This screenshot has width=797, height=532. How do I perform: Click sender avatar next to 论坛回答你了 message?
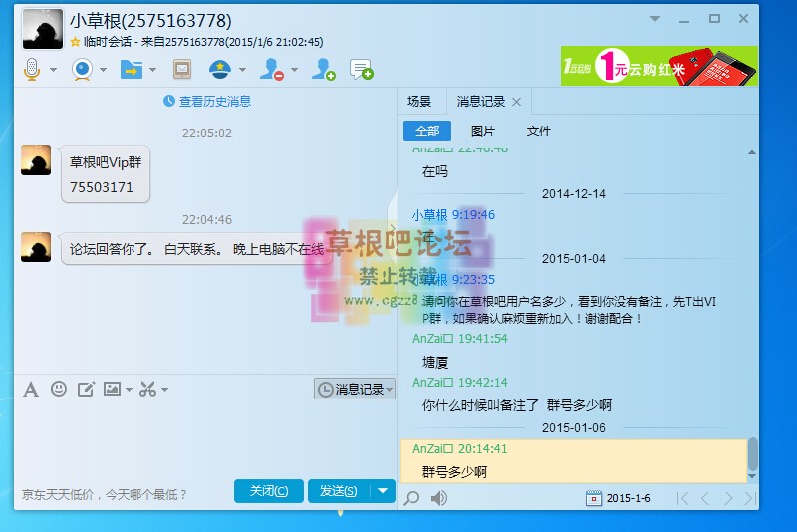pos(36,247)
